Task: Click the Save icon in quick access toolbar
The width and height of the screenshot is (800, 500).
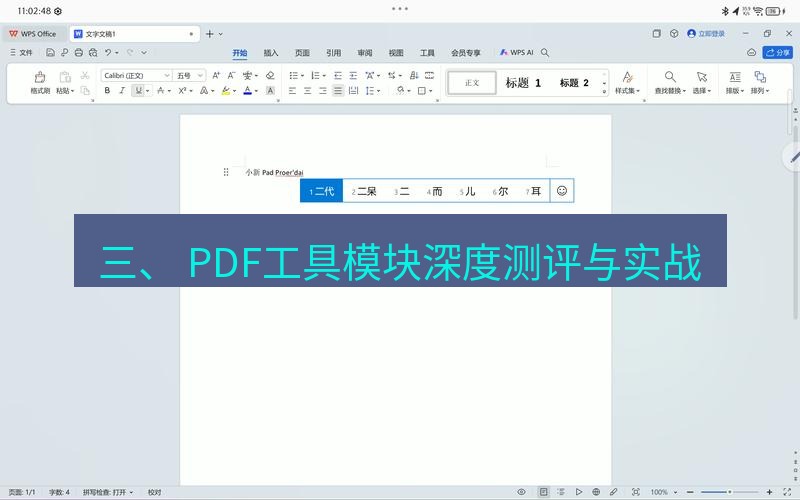Action: pos(50,52)
